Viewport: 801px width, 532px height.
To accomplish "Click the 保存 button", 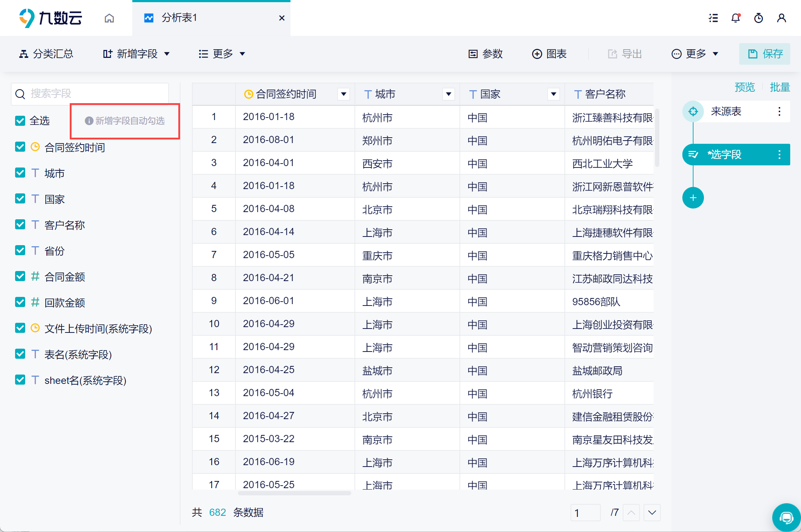I will [764, 54].
